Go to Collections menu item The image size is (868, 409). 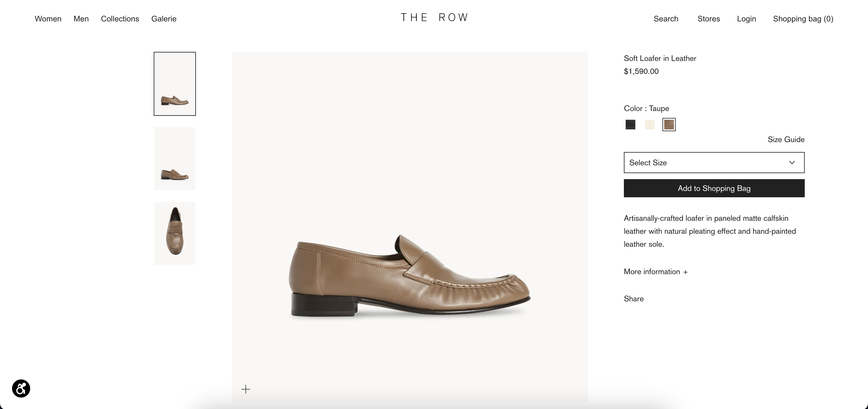pyautogui.click(x=120, y=19)
